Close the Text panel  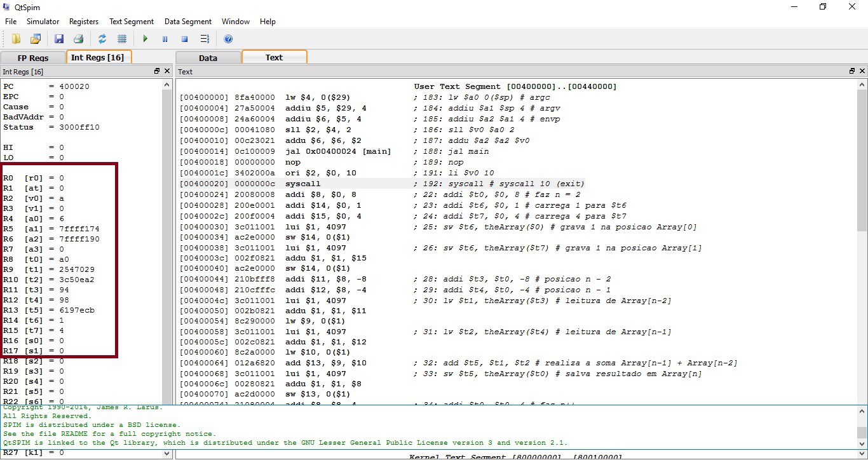[862, 71]
